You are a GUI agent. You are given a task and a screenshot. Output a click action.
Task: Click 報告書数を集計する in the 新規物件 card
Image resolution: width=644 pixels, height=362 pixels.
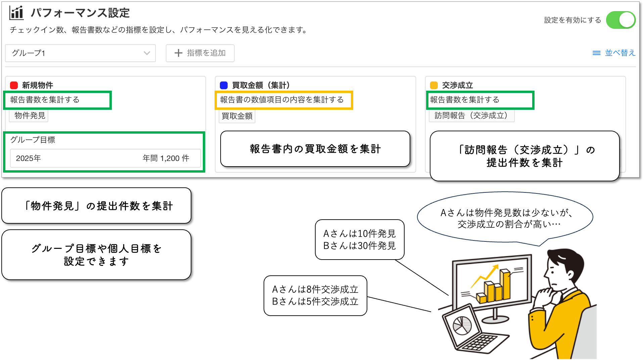(x=45, y=100)
